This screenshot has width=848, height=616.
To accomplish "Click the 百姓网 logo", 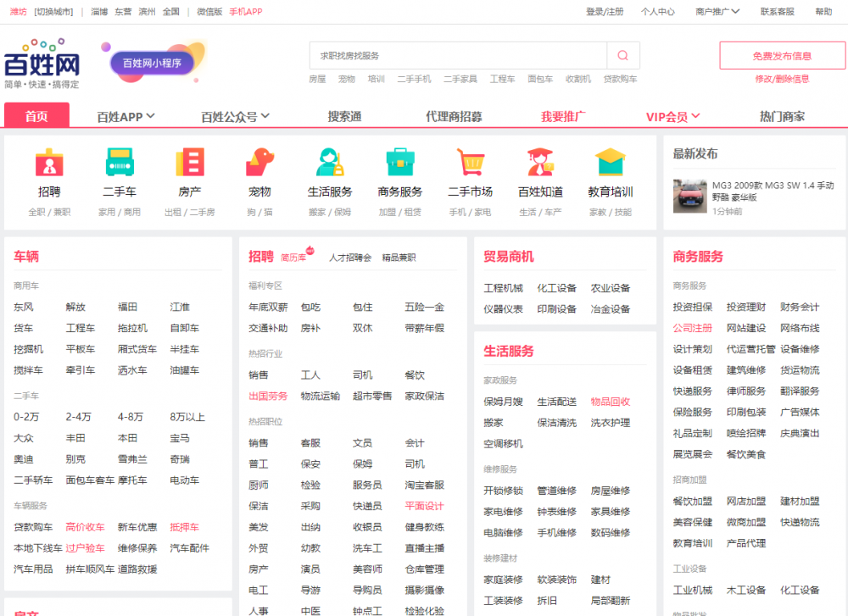I will (42, 64).
